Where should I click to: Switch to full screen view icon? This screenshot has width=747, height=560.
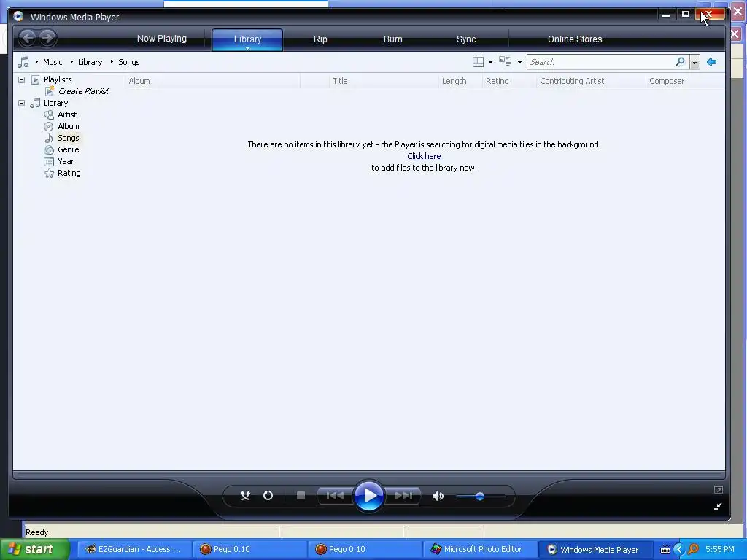tap(719, 489)
